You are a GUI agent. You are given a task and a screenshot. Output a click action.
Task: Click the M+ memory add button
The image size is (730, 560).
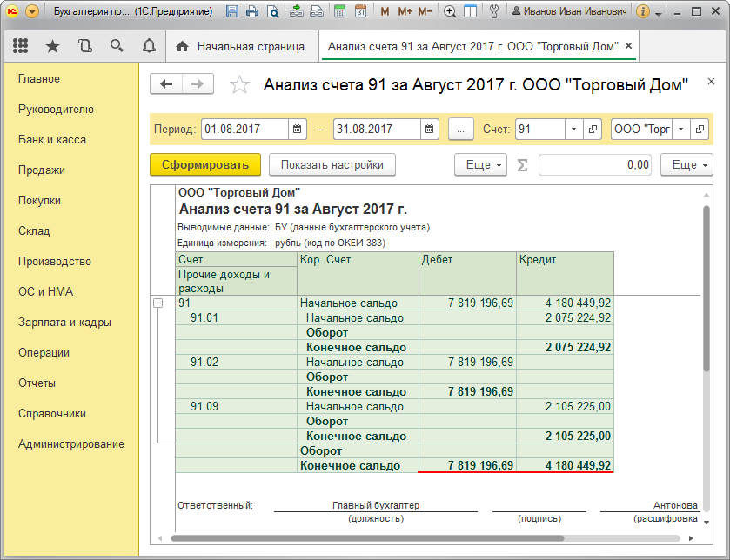pyautogui.click(x=405, y=11)
